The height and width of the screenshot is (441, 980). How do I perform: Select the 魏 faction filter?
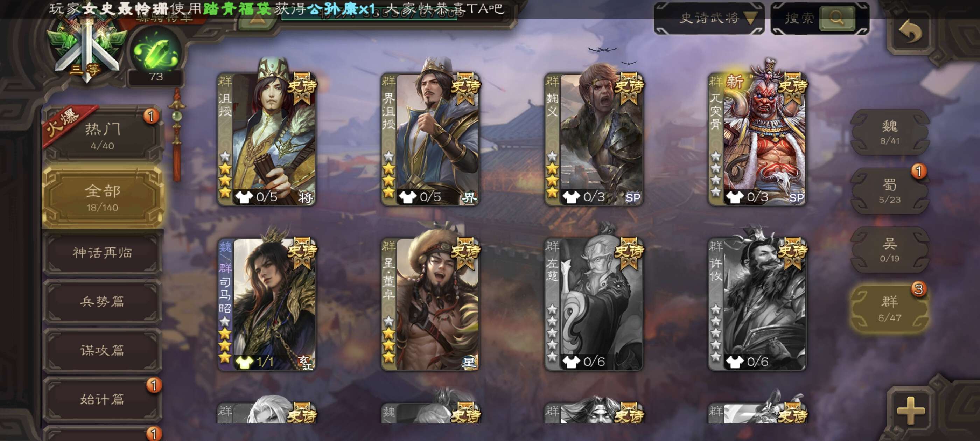(x=889, y=132)
